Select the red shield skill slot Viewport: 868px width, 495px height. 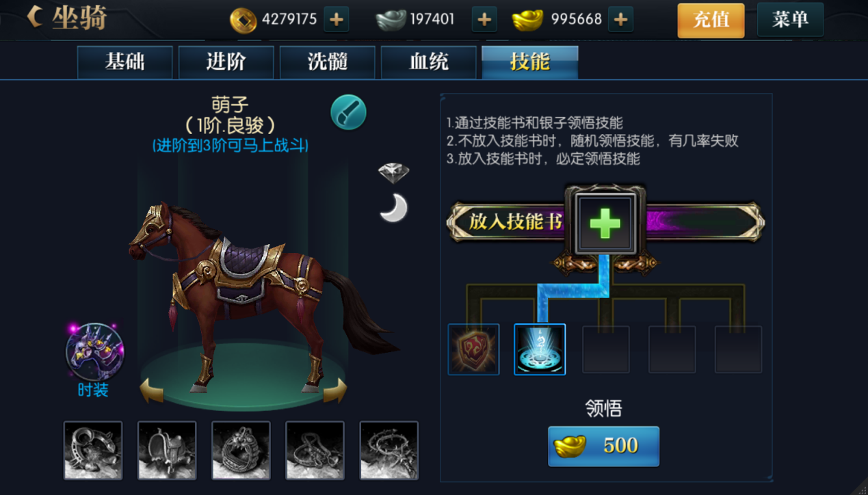pyautogui.click(x=473, y=349)
